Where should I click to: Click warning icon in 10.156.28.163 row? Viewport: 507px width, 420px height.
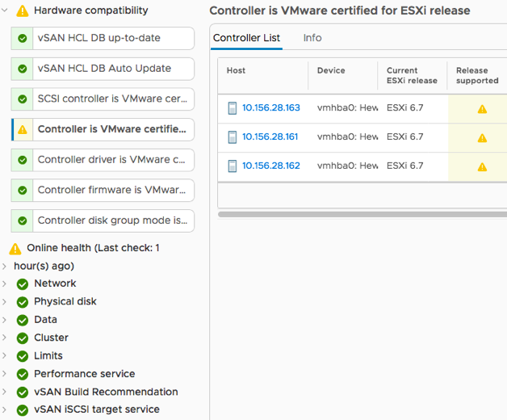(482, 109)
